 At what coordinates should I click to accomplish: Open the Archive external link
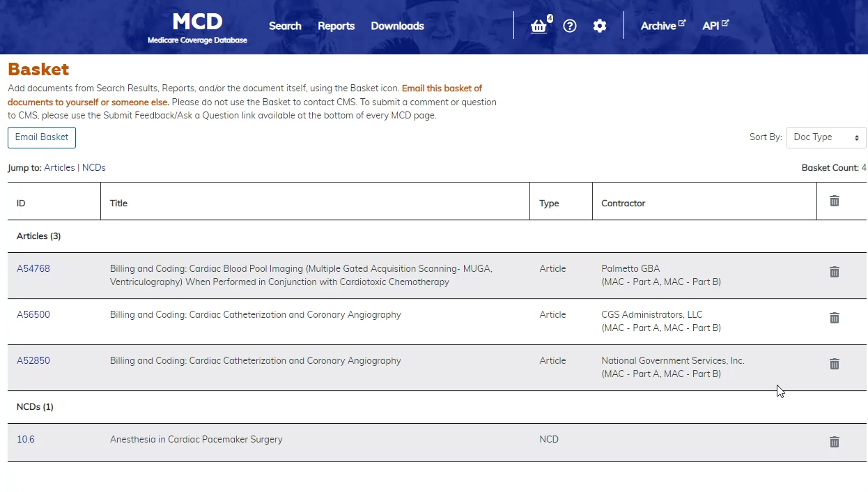coord(658,25)
